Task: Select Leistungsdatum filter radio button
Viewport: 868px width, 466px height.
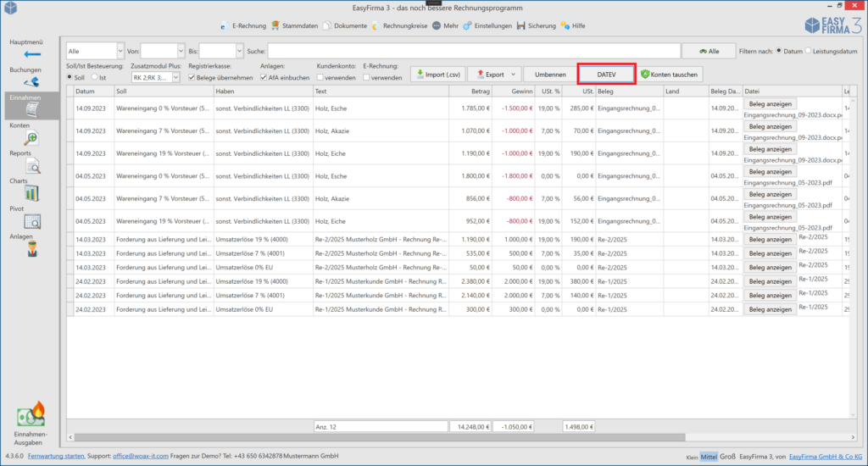Action: [810, 51]
